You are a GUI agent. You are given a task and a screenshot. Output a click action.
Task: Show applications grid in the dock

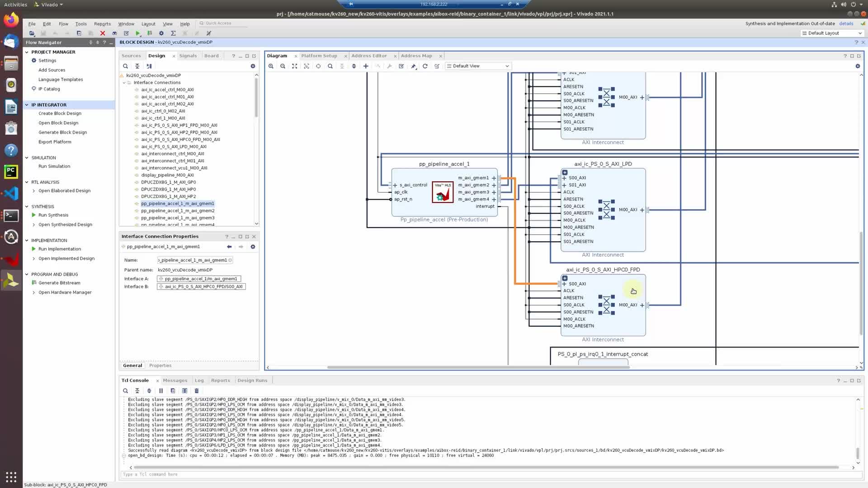tap(11, 477)
